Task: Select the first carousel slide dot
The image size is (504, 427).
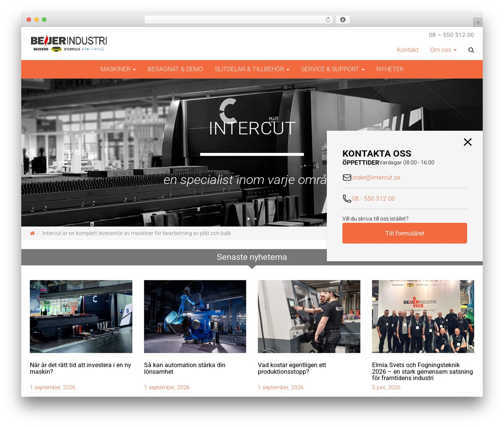Action: coord(248,219)
